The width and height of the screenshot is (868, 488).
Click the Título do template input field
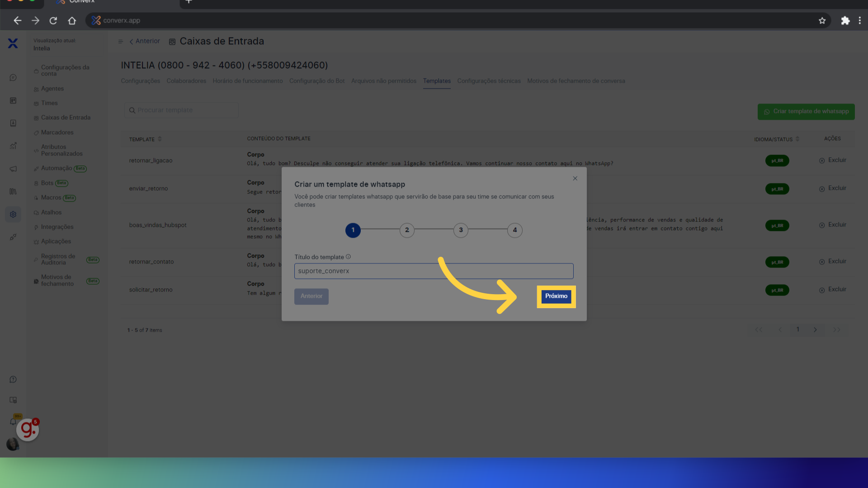434,271
